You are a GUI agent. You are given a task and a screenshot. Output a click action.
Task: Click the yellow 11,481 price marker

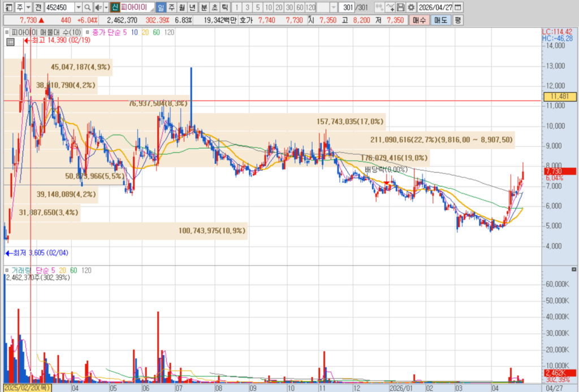[x=559, y=97]
